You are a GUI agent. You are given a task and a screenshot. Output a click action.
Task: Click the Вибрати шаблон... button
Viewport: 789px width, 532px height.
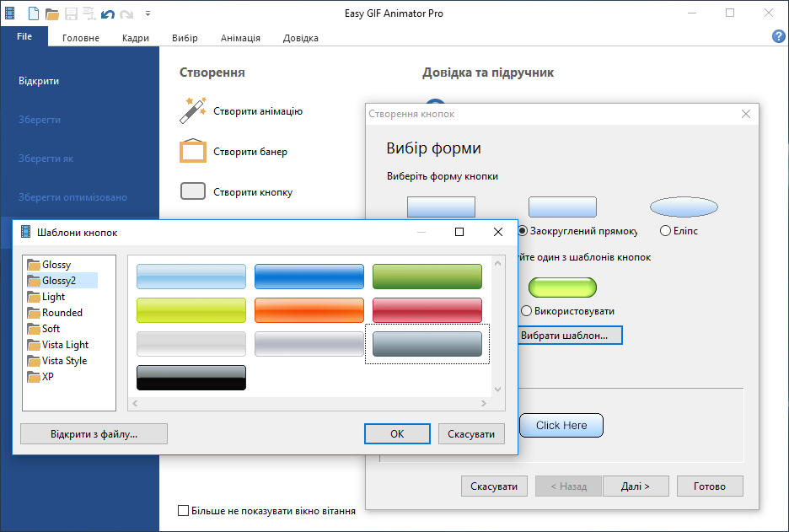[x=570, y=336]
